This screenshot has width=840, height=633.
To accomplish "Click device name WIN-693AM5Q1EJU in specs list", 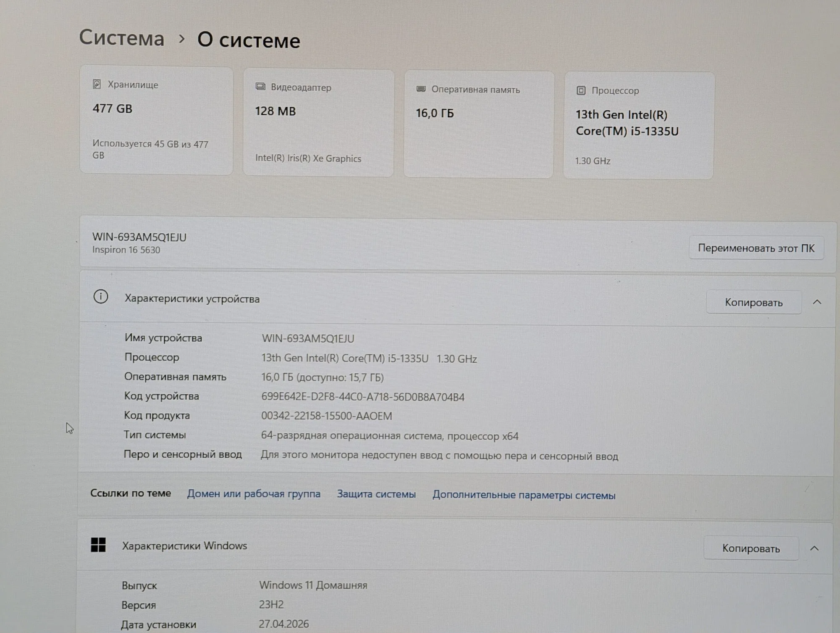I will 308,338.
